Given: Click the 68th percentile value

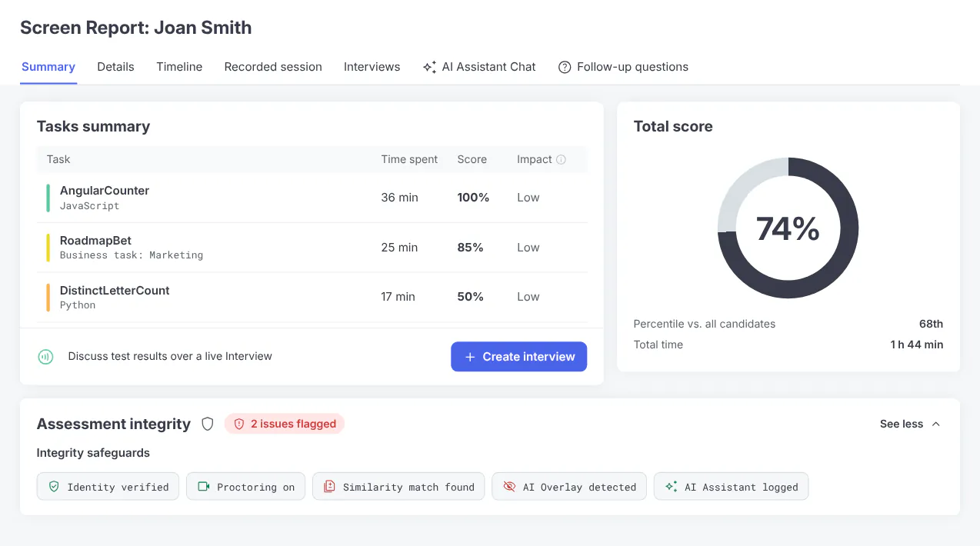Looking at the screenshot, I should point(931,324).
